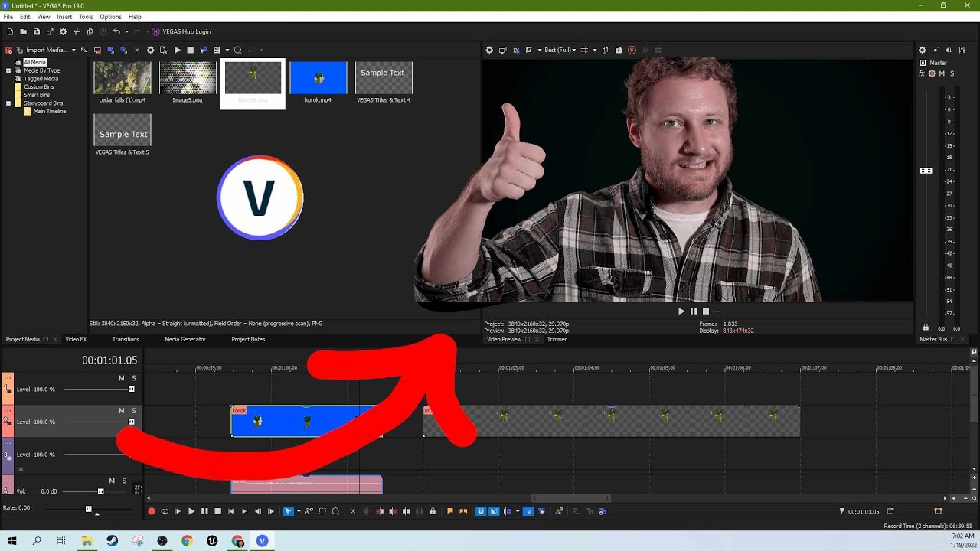Open the Media FX icon in Project Media
980x551 pixels.
[163, 50]
